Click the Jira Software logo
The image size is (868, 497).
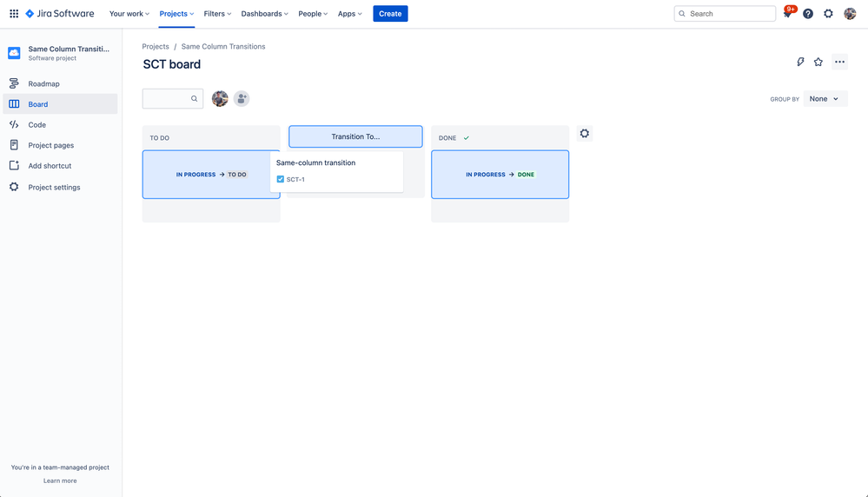[x=60, y=13]
